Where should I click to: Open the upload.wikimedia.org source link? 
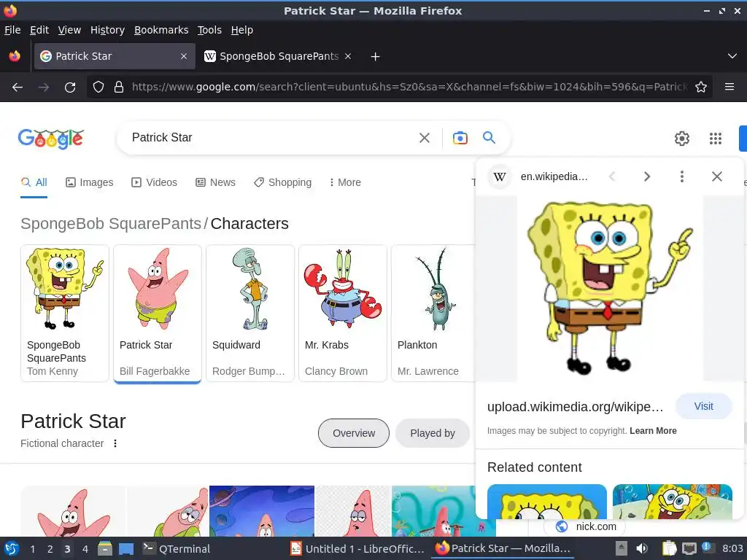[x=575, y=407]
